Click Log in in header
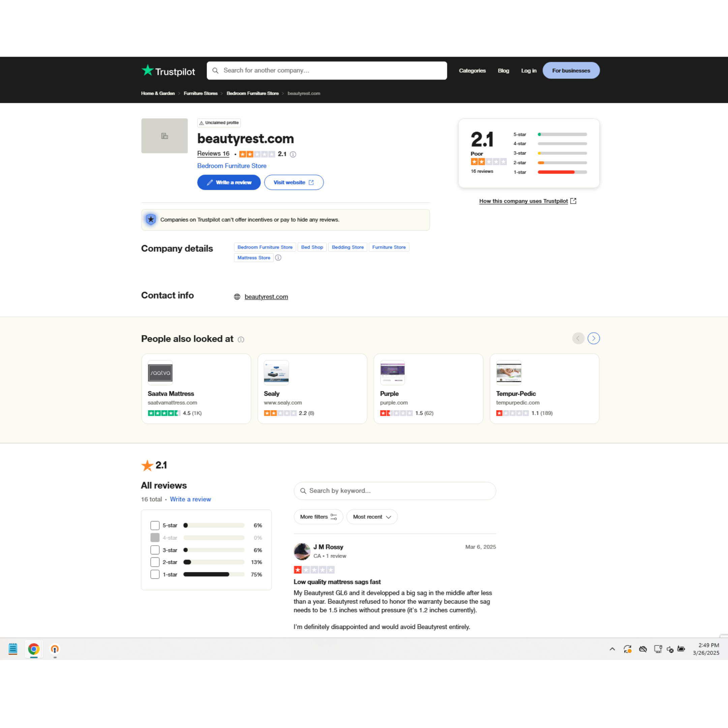 (x=528, y=70)
